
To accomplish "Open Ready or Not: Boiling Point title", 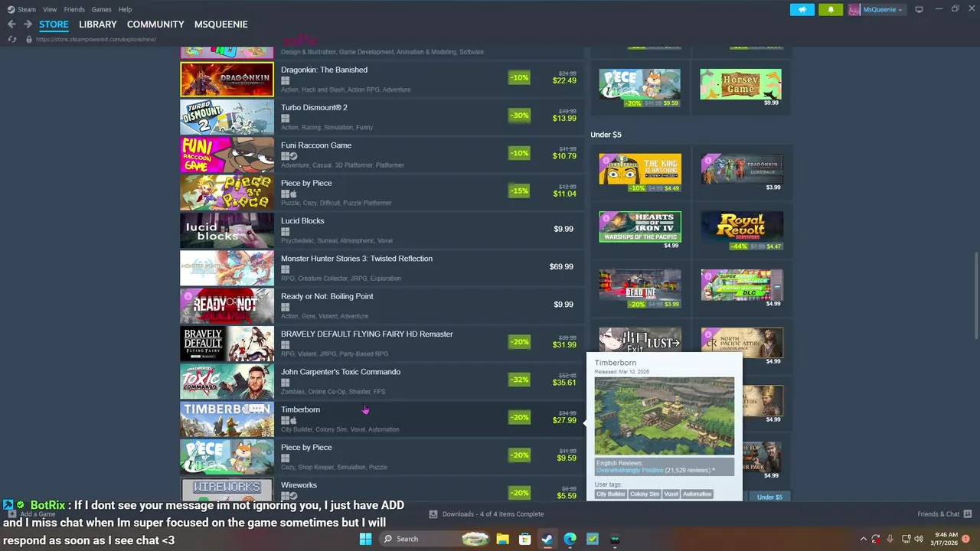I will click(327, 296).
